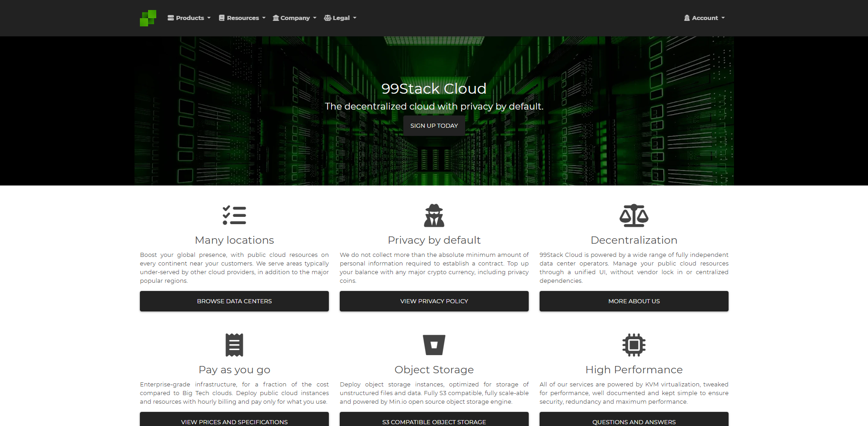Image resolution: width=868 pixels, height=426 pixels.
Task: Open Questions and Answers button
Action: coord(634,420)
